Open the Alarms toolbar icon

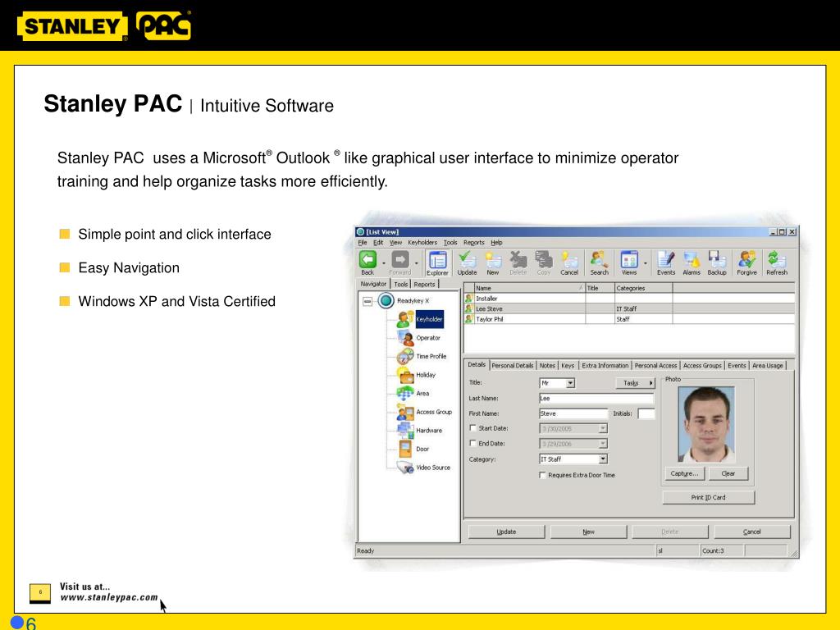click(691, 260)
